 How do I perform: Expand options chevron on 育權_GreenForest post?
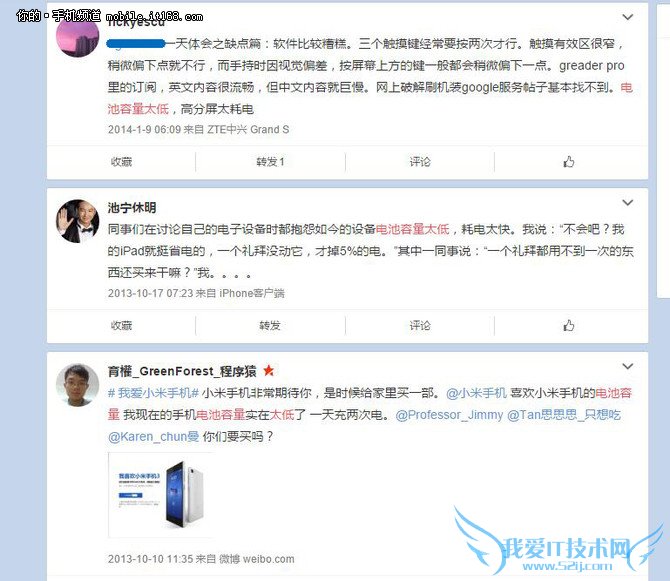(x=627, y=366)
